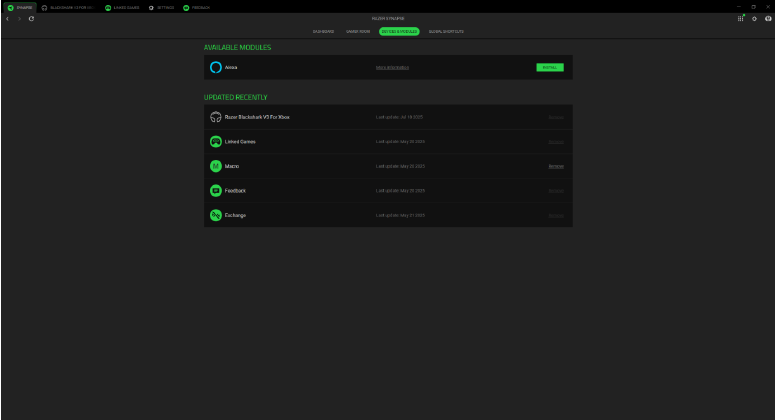776x420 pixels.
Task: Open the Linked Games top tab
Action: [x=122, y=7]
